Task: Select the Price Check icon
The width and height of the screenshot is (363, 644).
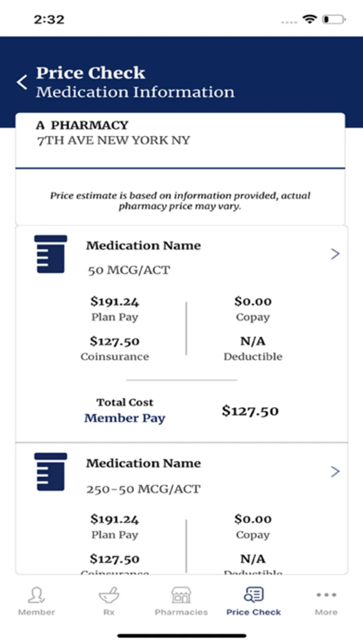Action: click(x=254, y=595)
